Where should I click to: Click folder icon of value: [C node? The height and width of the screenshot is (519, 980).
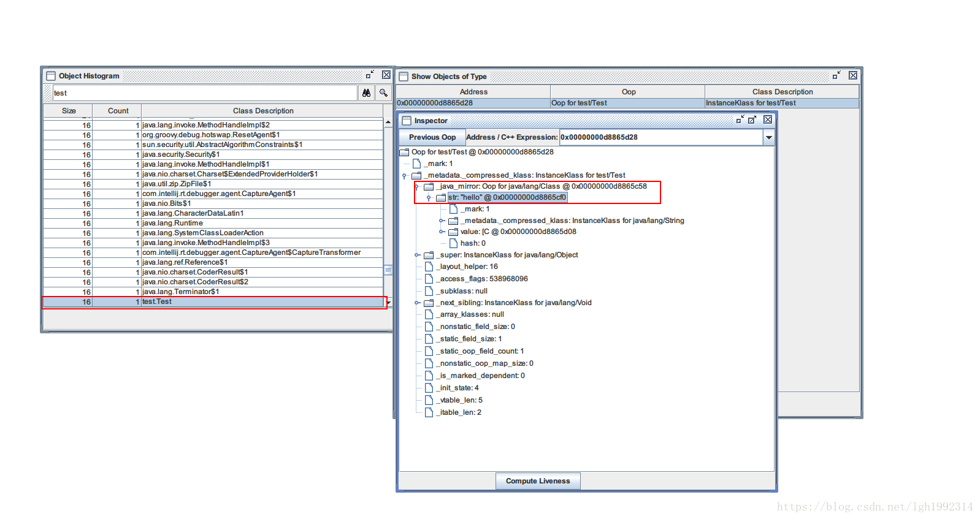453,232
